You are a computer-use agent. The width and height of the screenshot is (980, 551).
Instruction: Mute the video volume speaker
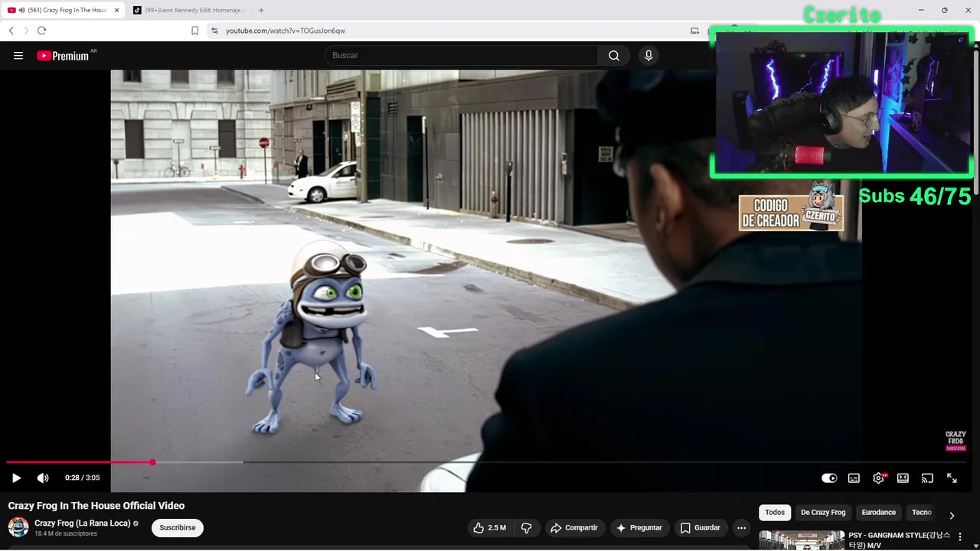[43, 478]
